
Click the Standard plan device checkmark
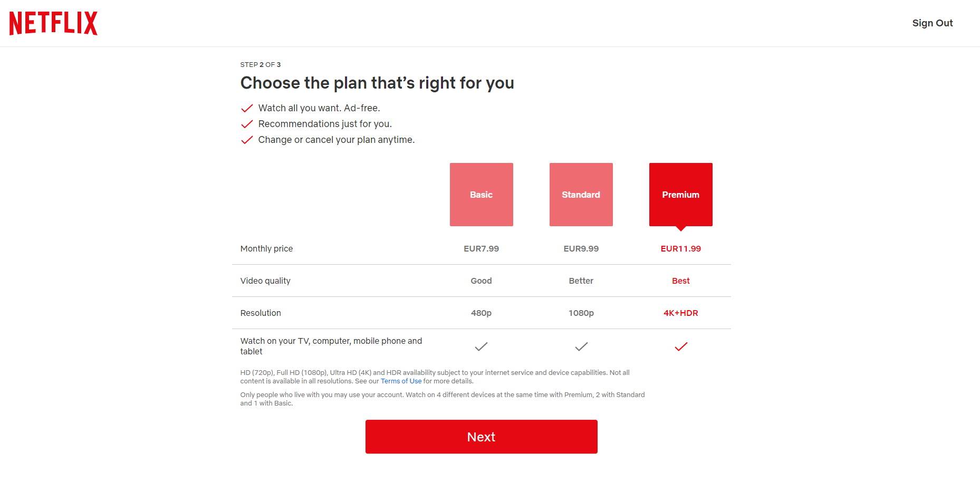click(581, 346)
